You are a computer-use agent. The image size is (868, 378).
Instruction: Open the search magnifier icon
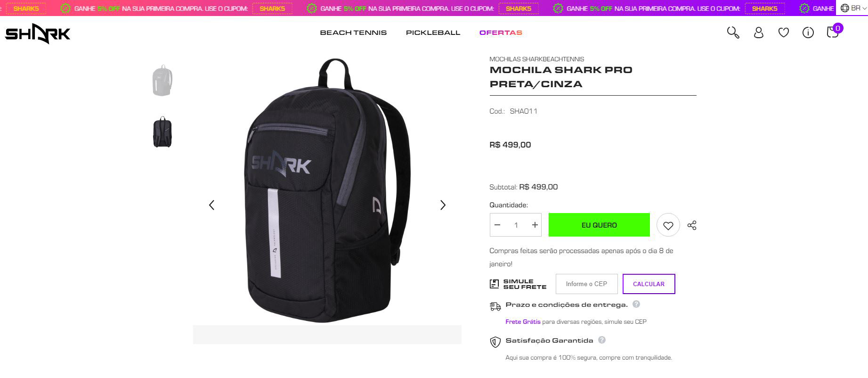click(733, 33)
